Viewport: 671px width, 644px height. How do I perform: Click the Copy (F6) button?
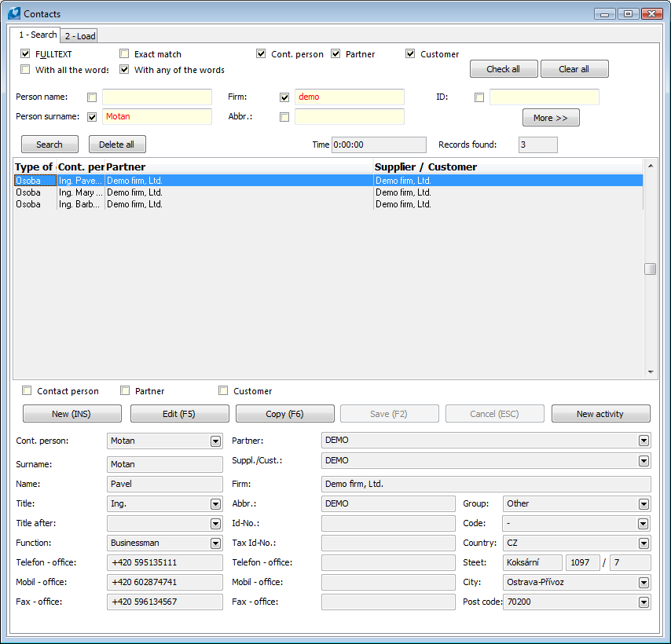285,414
